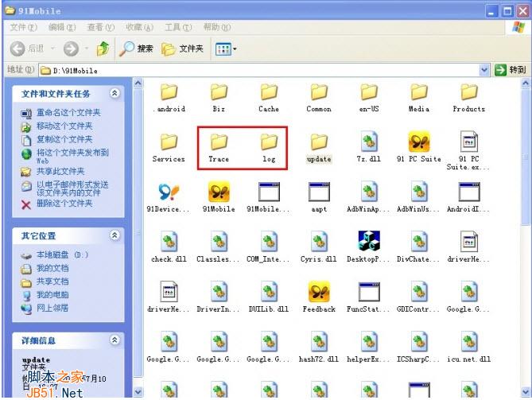Open 我的电脑 link
The image size is (532, 400).
click(52, 295)
